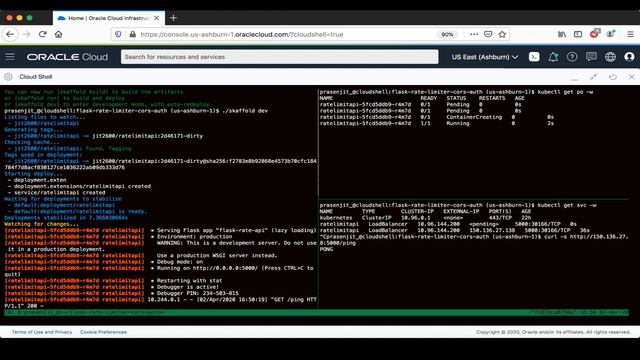This screenshot has width=640, height=360.
Task: Toggle the browser sidebar view icon
Action: pos(578,34)
